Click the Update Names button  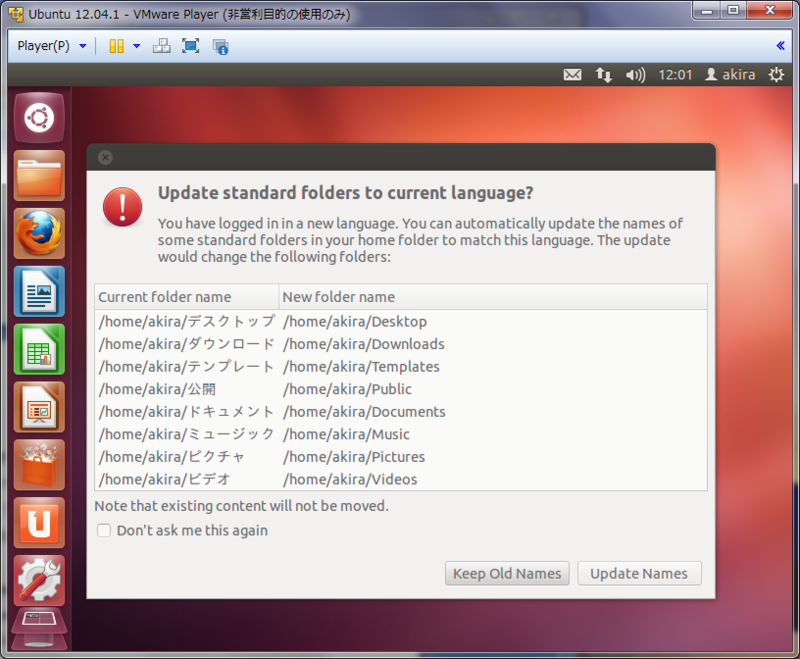639,573
